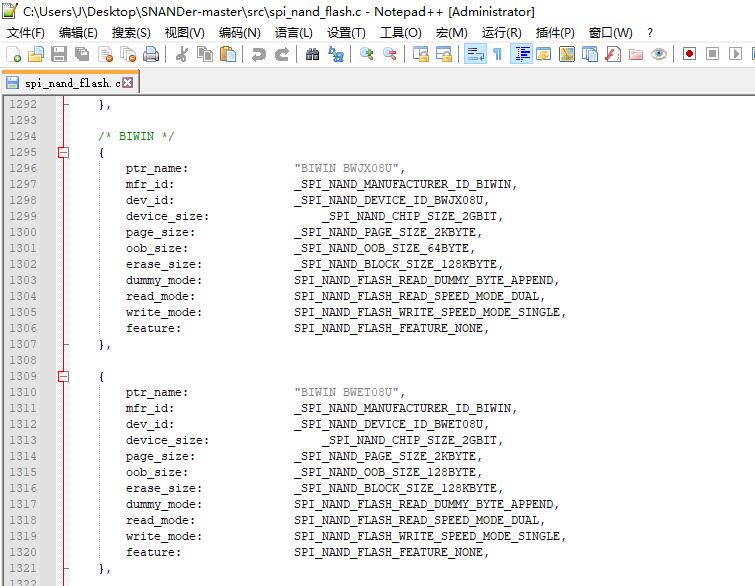Image resolution: width=755 pixels, height=586 pixels.
Task: Click the Find and Replace icon
Action: click(336, 54)
